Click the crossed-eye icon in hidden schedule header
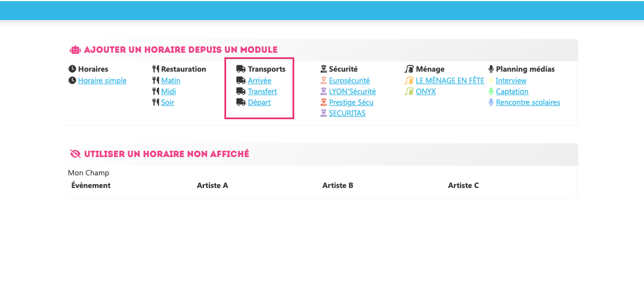Image resolution: width=644 pixels, height=286 pixels. pos(75,154)
